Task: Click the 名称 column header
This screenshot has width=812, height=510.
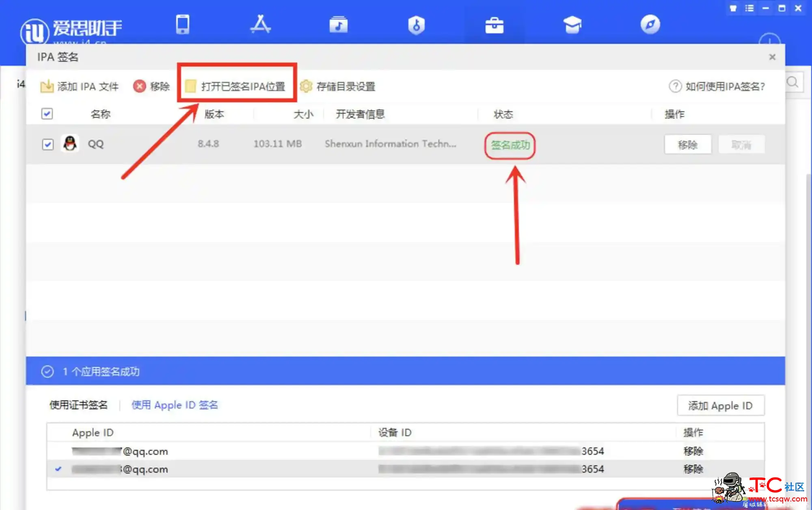Action: pos(101,114)
